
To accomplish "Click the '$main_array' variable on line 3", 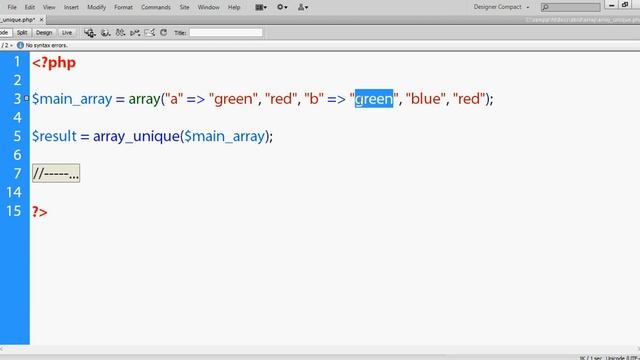I will pos(72,99).
